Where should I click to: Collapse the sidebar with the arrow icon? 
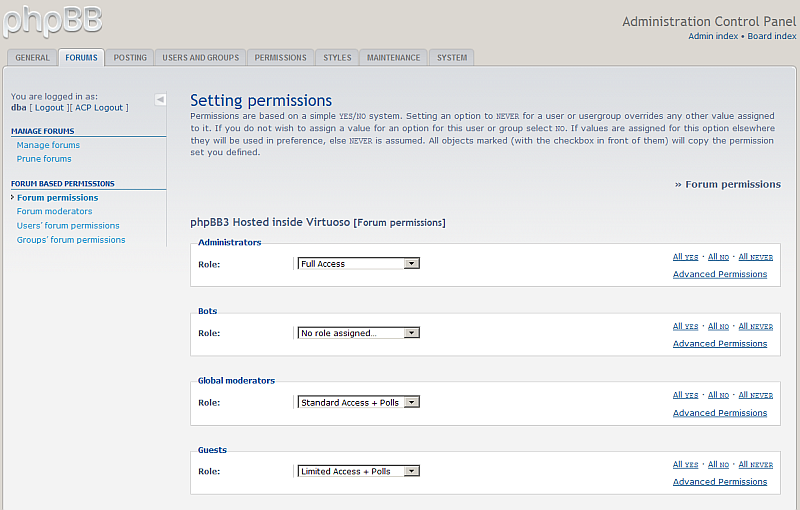point(160,99)
